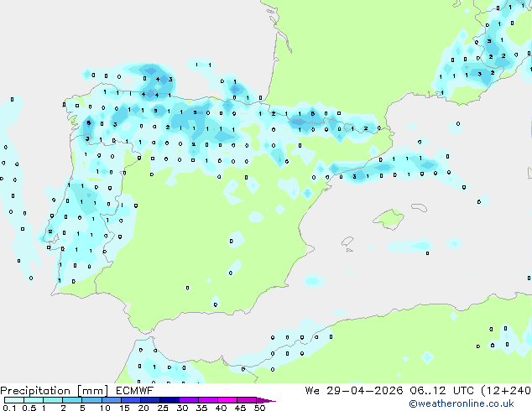Click the legend tick label "40"
This screenshot has height=411, width=532.
point(221,408)
